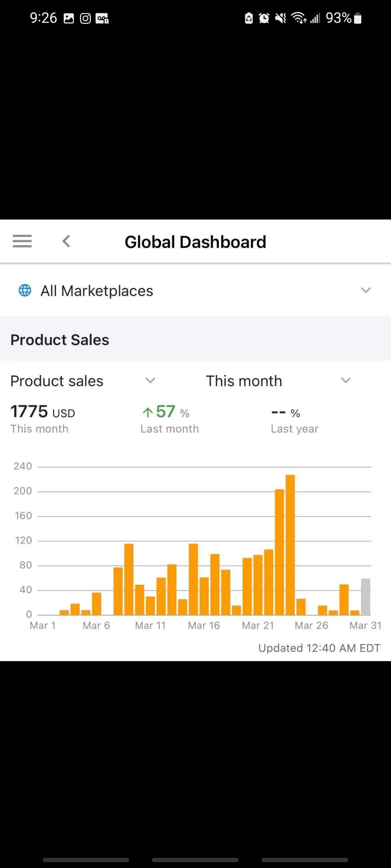The image size is (391, 868).
Task: Expand the All Marketplaces dropdown
Action: click(x=366, y=290)
